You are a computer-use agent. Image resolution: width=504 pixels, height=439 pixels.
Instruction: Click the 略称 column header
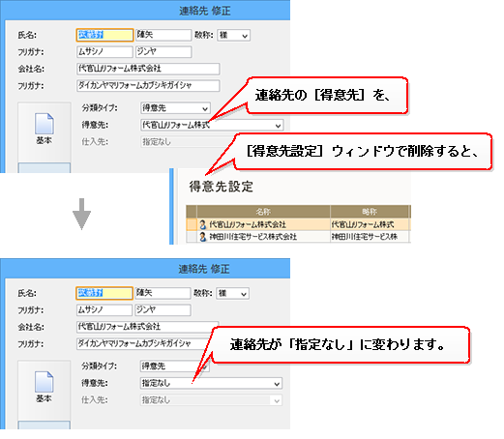tap(370, 212)
